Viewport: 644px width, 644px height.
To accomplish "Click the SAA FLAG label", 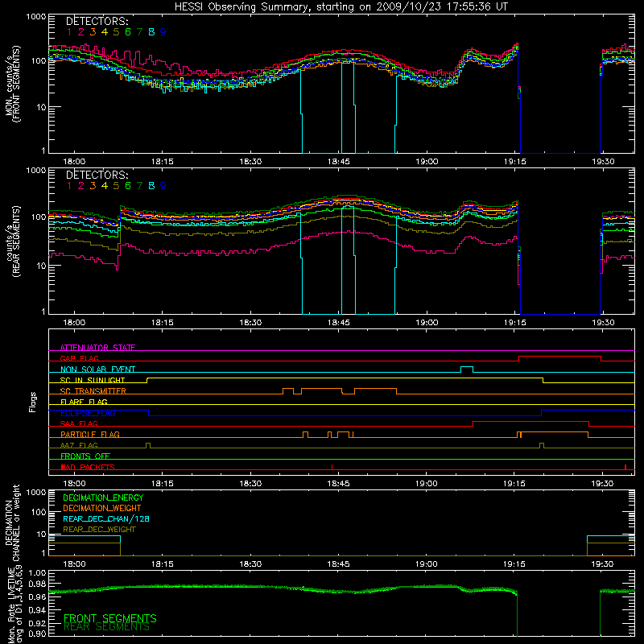I will click(79, 423).
